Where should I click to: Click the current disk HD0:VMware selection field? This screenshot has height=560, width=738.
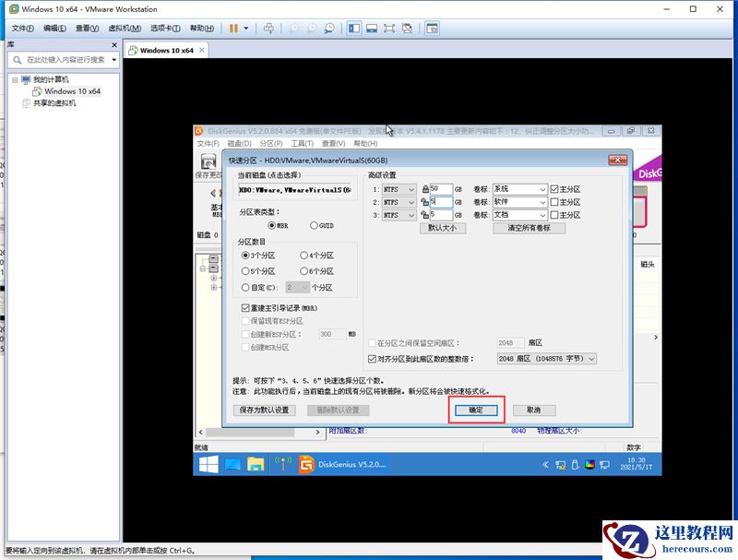click(294, 190)
